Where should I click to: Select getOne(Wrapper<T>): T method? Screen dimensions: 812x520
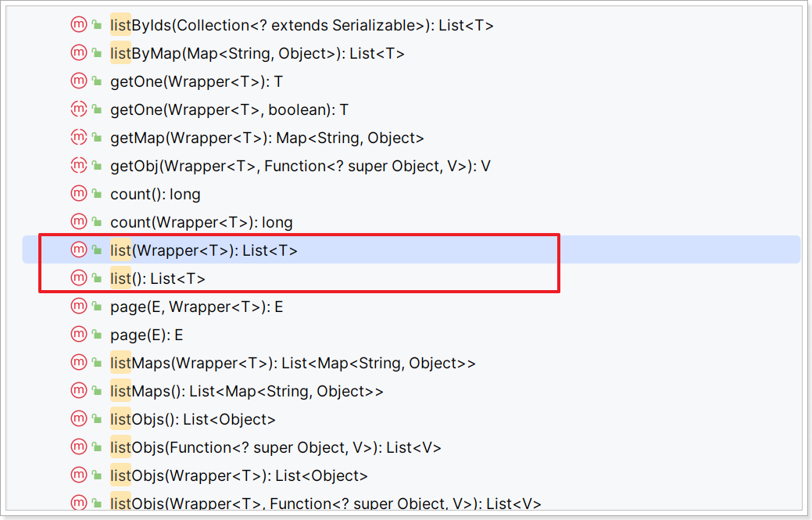(197, 81)
